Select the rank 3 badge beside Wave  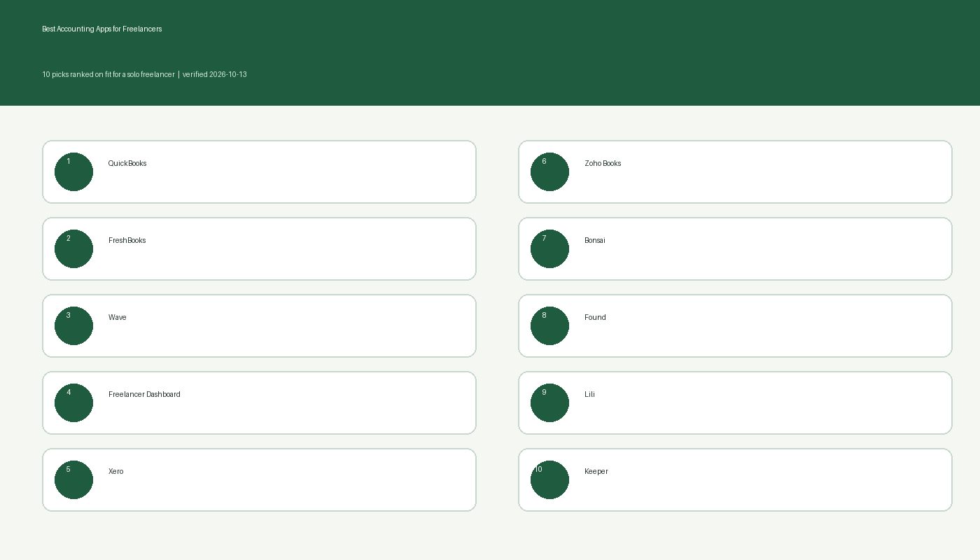click(73, 325)
